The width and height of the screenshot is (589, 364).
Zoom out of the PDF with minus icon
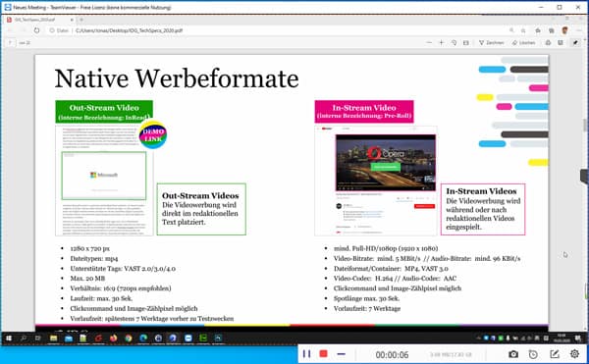429,43
